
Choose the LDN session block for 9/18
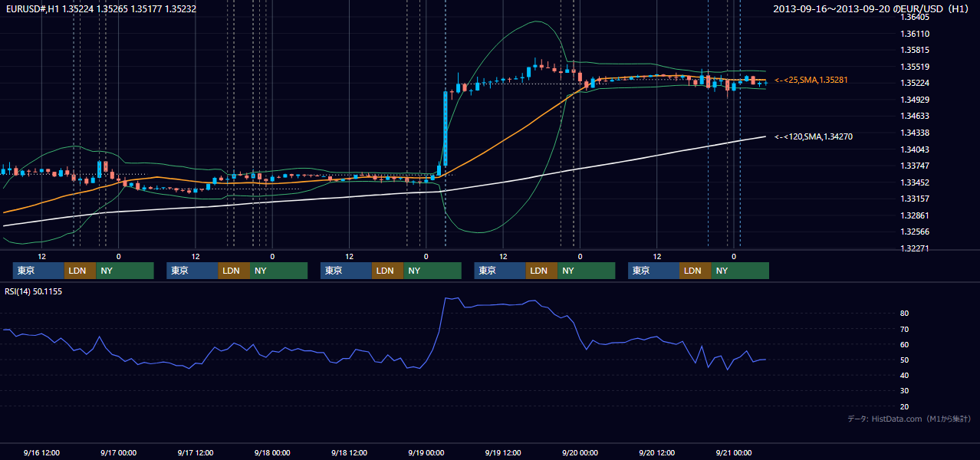388,271
